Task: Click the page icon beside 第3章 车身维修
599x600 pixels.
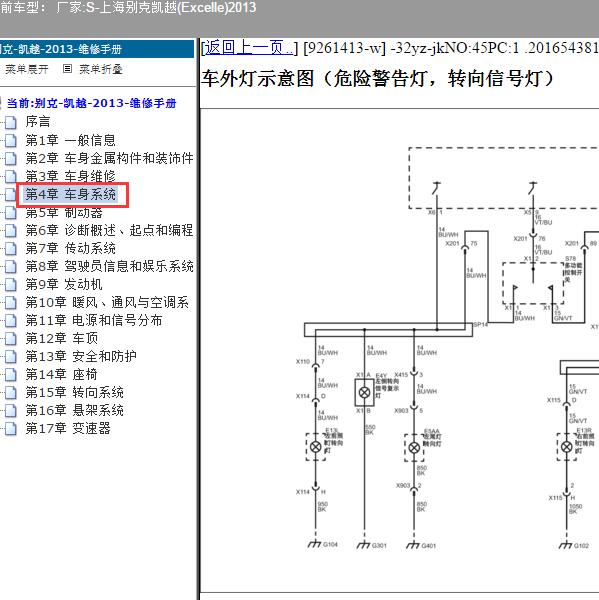Action: coord(11,176)
